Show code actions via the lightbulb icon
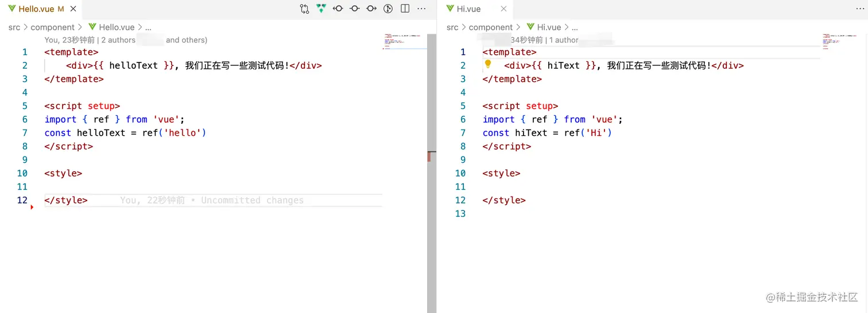The height and width of the screenshot is (313, 868). (488, 64)
